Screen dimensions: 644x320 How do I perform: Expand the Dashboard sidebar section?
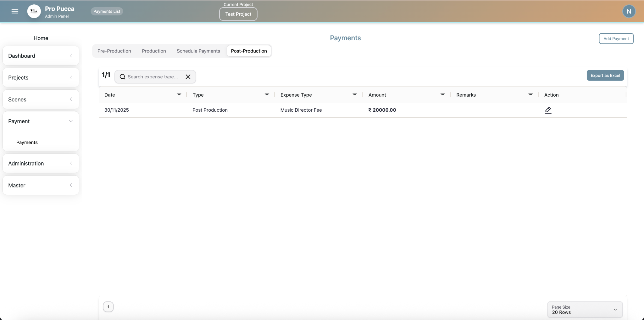tap(41, 56)
